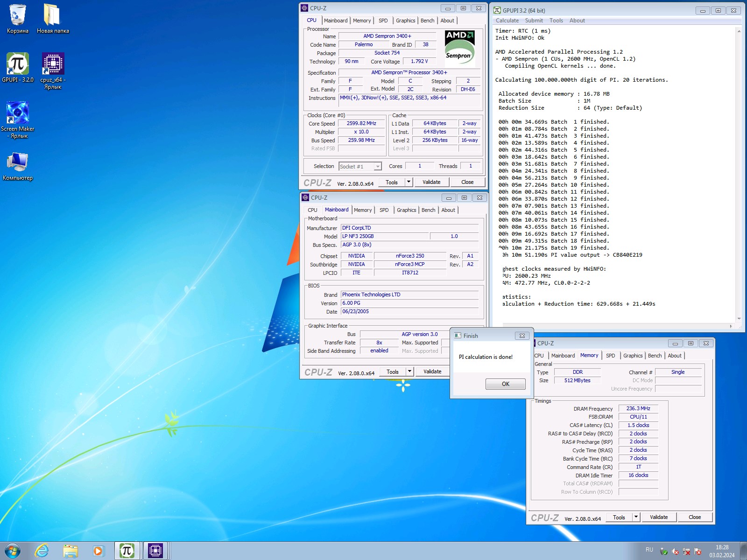Click Validate in top CPU-Z window
Screen dimensions: 747x560
click(431, 182)
